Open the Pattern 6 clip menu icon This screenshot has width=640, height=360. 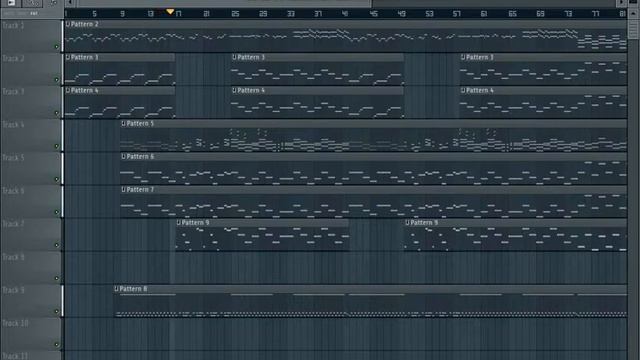pyautogui.click(x=123, y=157)
